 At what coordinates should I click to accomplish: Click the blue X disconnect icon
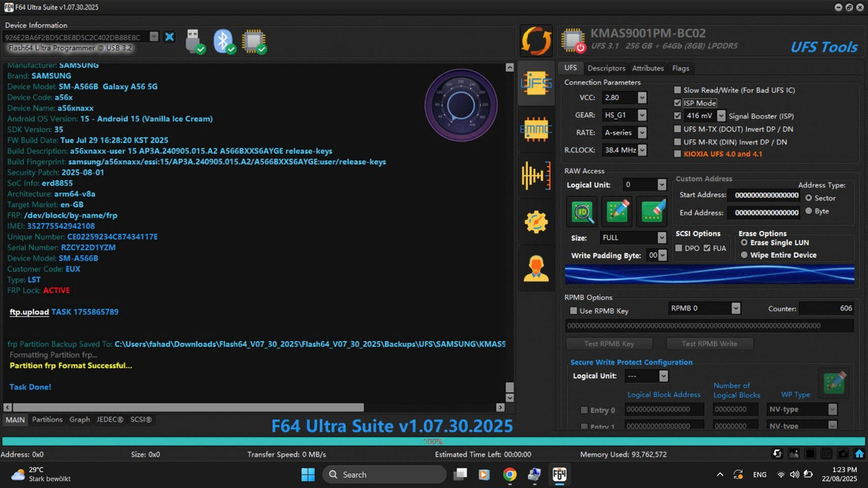pos(170,37)
